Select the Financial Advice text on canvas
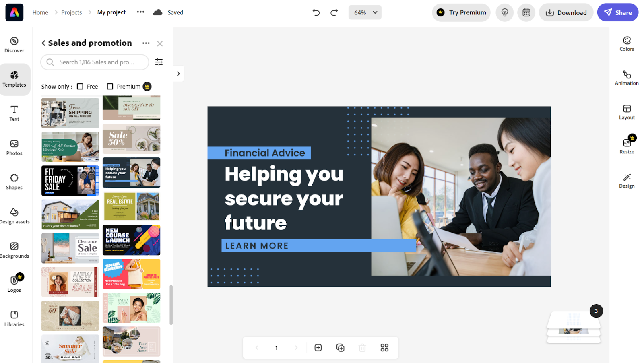644x363 pixels. (x=264, y=153)
